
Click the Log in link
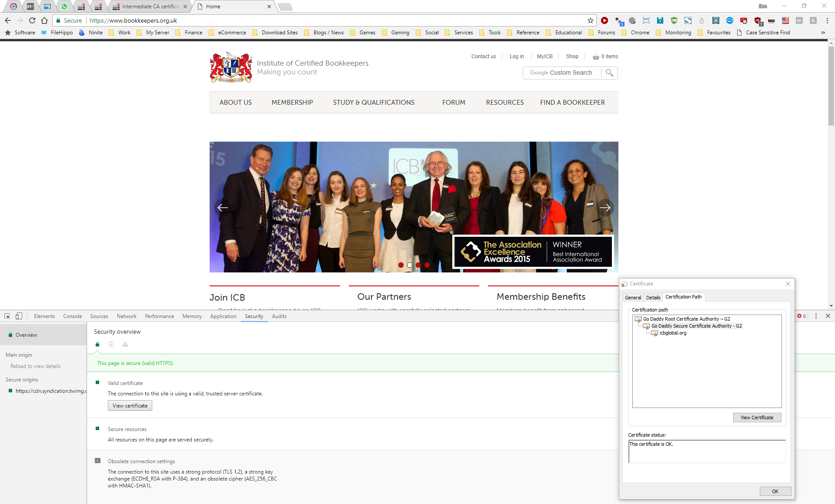coord(517,56)
